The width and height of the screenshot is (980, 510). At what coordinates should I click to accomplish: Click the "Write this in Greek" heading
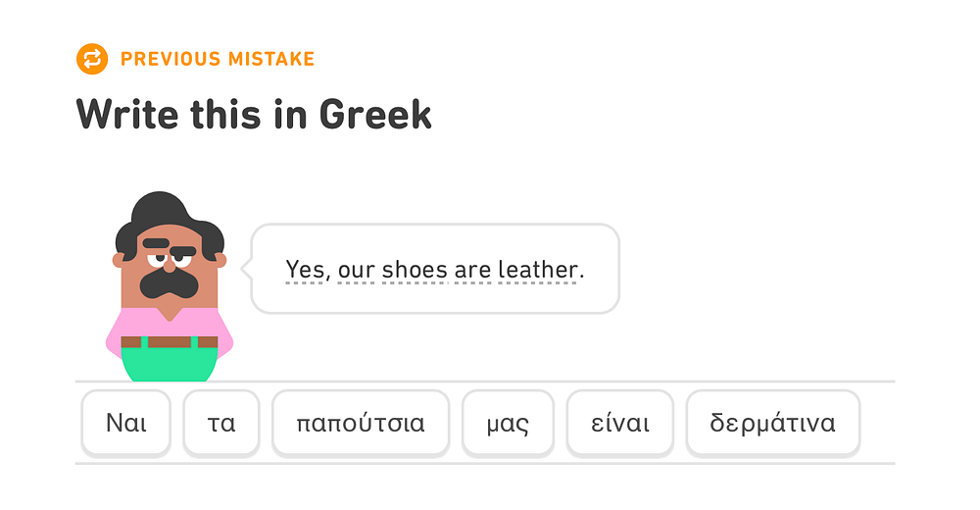254,115
